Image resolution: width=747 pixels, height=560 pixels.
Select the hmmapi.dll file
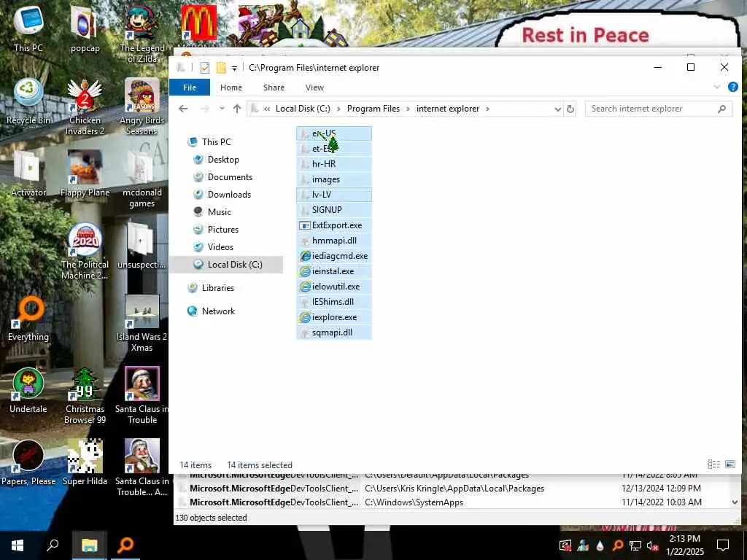(334, 241)
